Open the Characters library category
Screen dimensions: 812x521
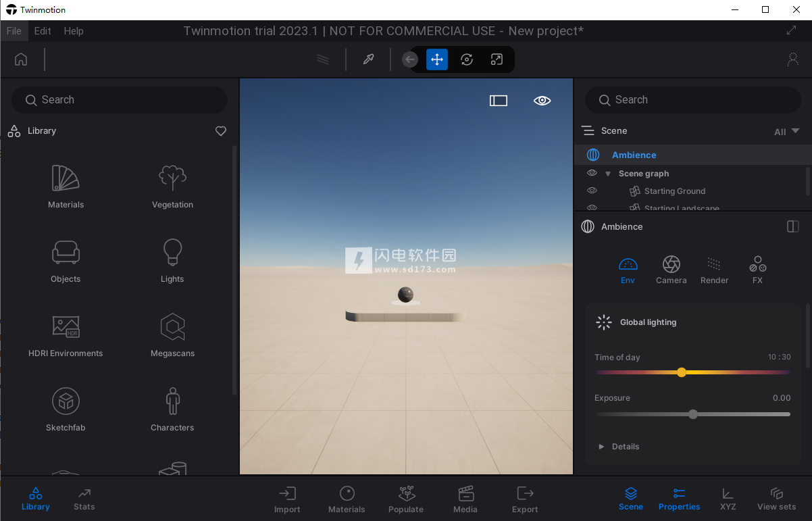172,410
